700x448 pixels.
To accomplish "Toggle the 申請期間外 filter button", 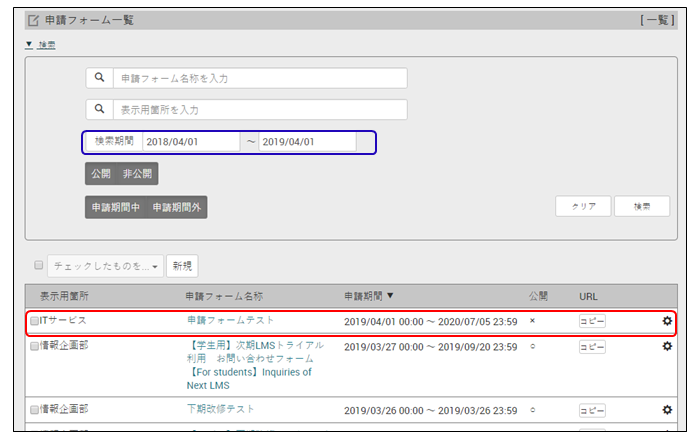I will [x=177, y=207].
